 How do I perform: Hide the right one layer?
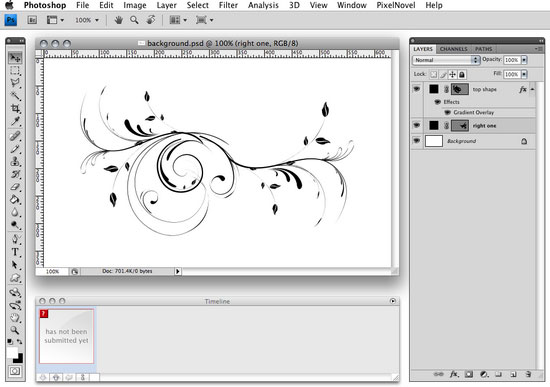click(417, 125)
